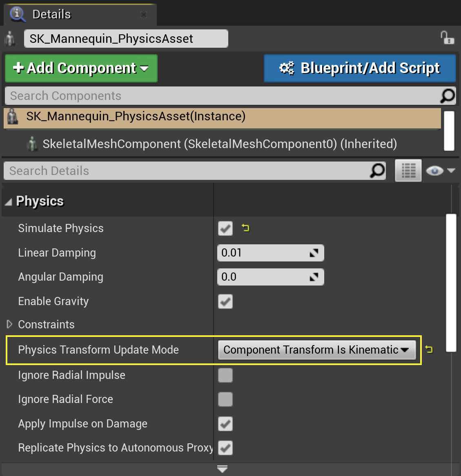The image size is (461, 476).
Task: Open the eye view options menu
Action: click(440, 170)
